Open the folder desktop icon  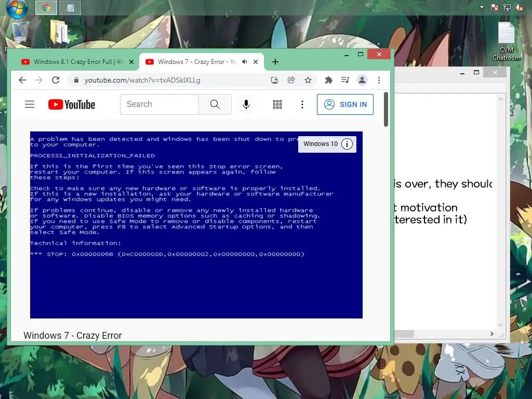tap(59, 32)
